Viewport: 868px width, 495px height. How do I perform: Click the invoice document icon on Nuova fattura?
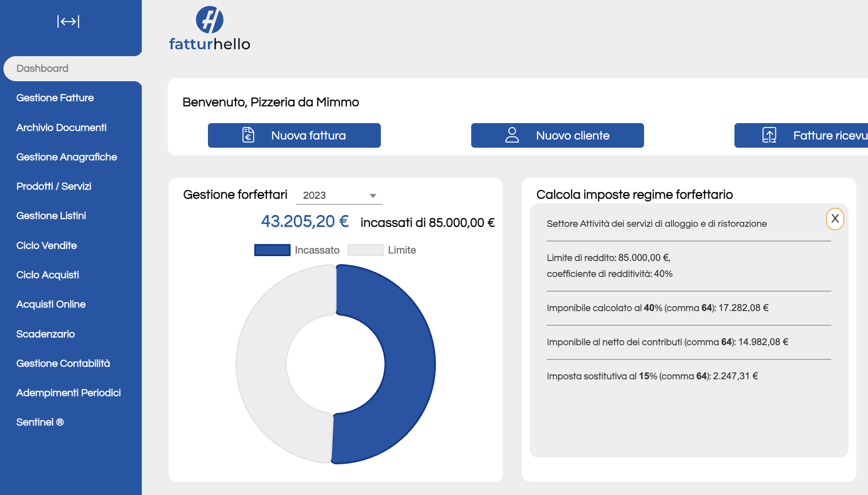coord(247,135)
